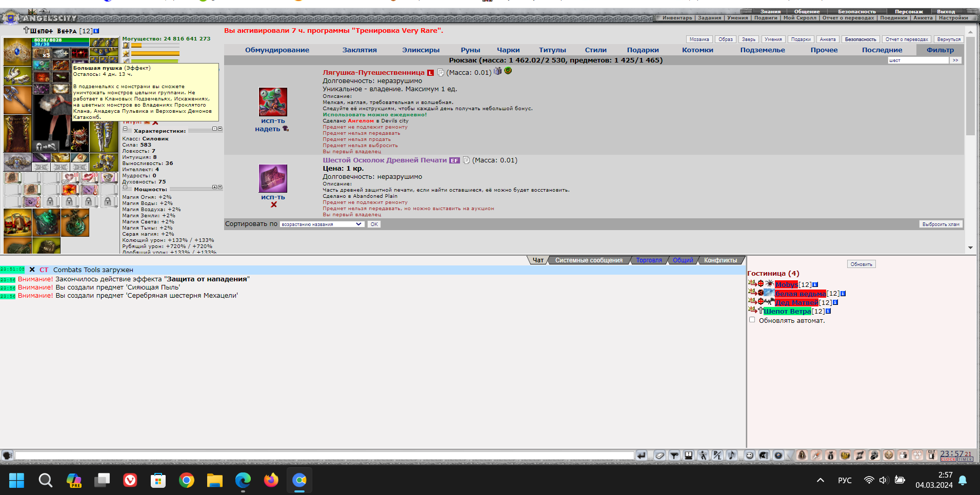
Task: Click the chat message input field
Action: pyautogui.click(x=324, y=455)
